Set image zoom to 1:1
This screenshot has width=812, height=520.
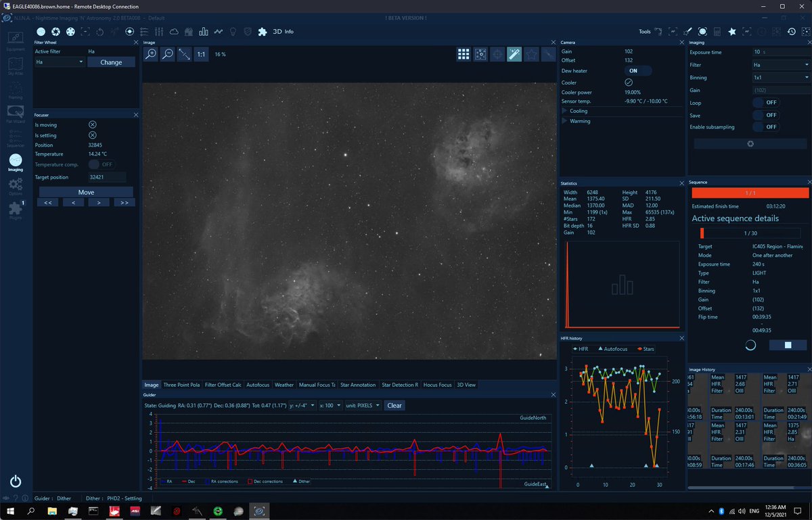201,54
